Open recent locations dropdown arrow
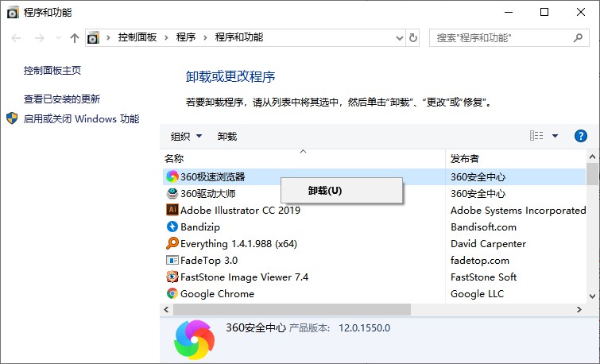 point(58,38)
